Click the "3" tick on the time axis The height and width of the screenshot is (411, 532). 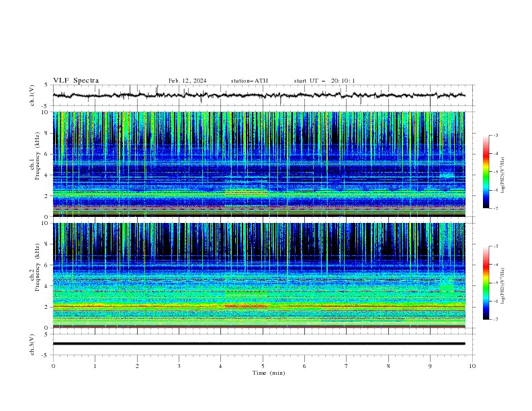(179, 366)
